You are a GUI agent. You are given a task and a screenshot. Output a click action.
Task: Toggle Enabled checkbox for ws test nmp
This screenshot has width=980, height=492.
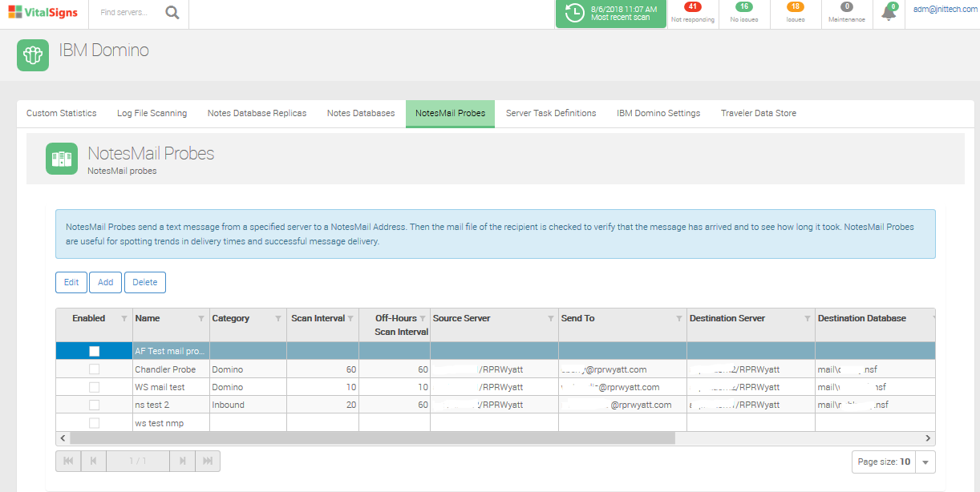(x=95, y=423)
